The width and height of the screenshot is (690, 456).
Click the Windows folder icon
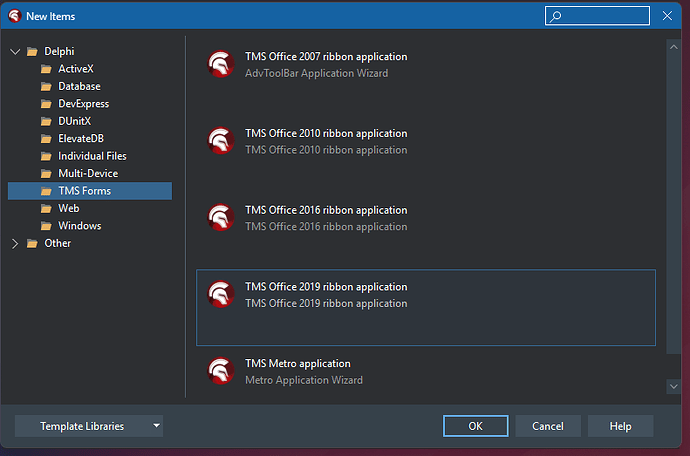point(46,226)
